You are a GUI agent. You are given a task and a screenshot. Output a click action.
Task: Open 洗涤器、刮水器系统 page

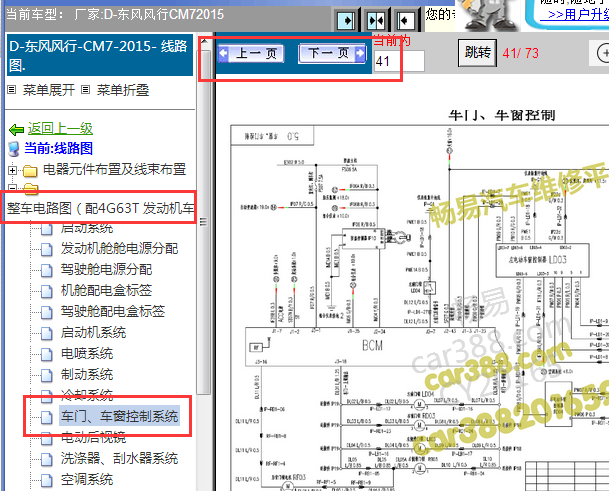click(x=119, y=458)
